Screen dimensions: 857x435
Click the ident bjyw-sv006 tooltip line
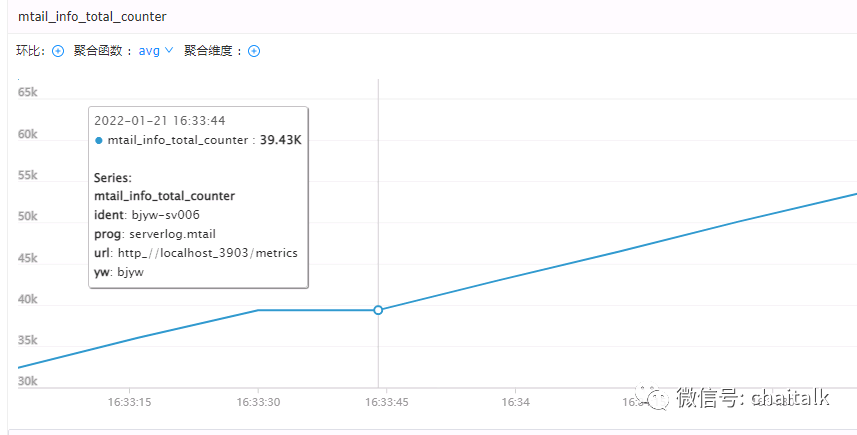141,215
